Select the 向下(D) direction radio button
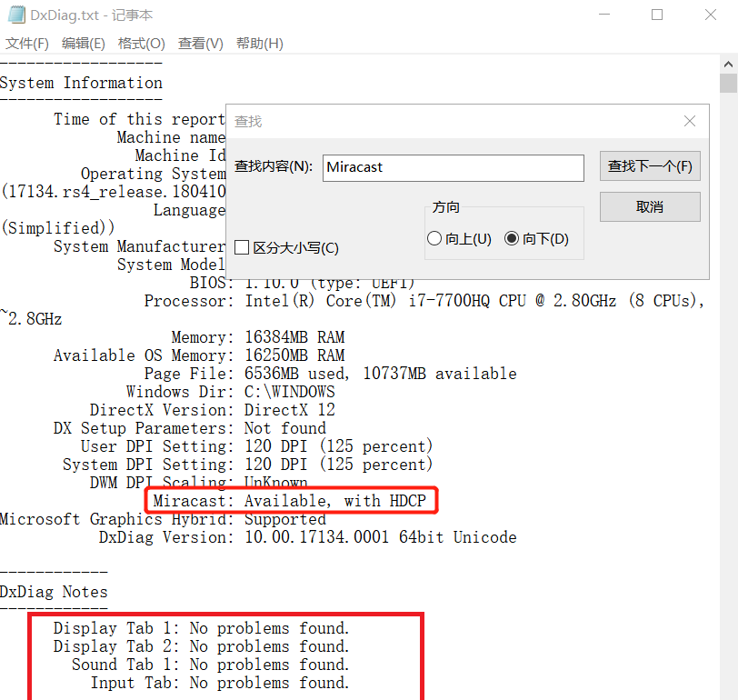Screen dimensions: 738x700 pyautogui.click(x=512, y=239)
